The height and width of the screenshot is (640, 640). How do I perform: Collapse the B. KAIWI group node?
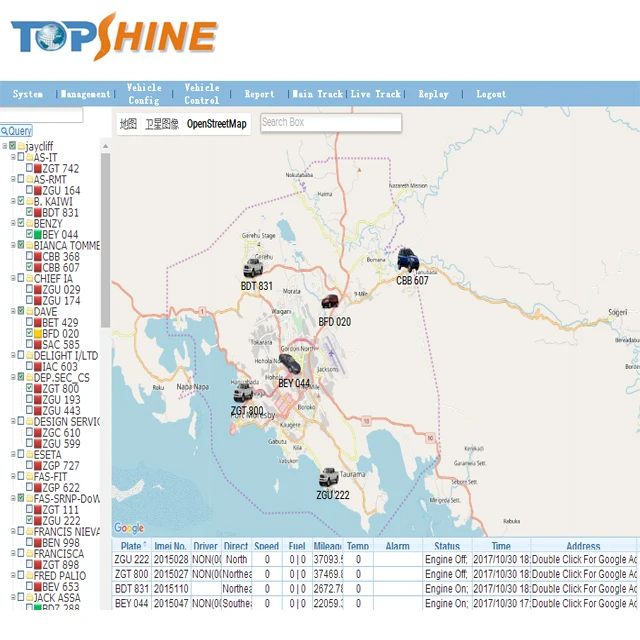pos(13,201)
